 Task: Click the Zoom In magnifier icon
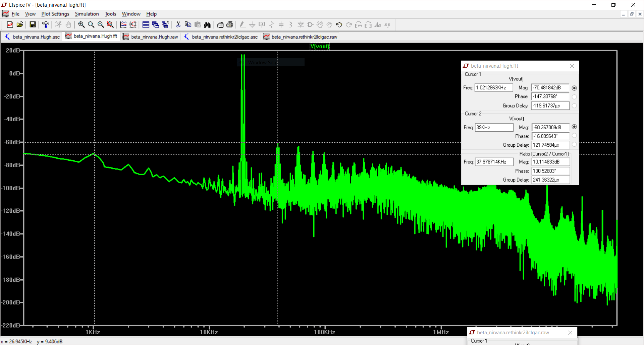tap(81, 24)
